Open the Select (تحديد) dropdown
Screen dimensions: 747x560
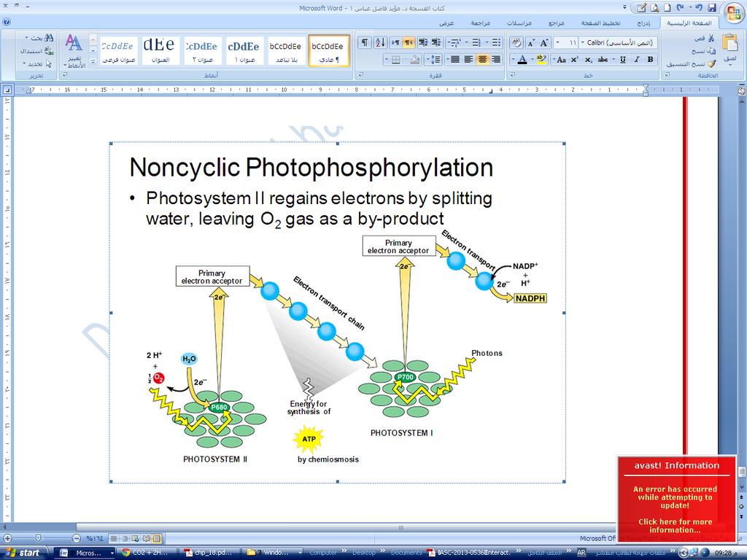pyautogui.click(x=36, y=63)
